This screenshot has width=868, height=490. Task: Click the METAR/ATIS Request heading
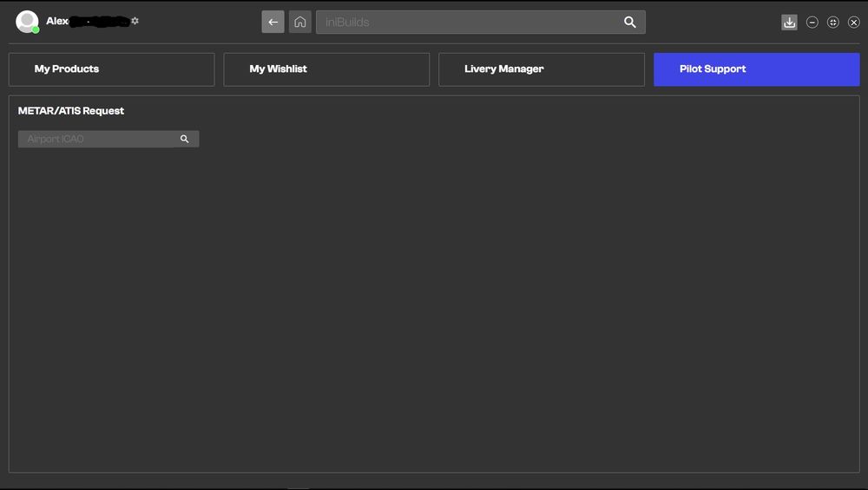click(71, 111)
